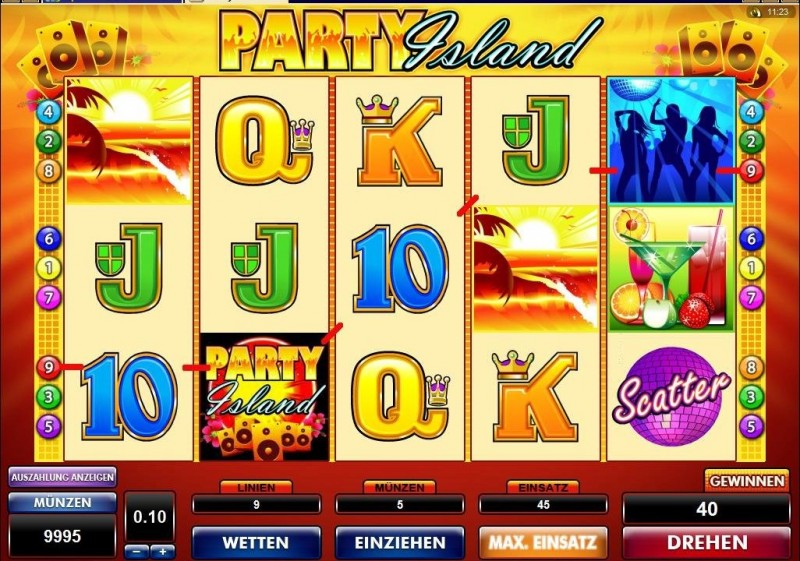800x561 pixels.
Task: Click the GEWINNEN label tab
Action: (x=747, y=481)
